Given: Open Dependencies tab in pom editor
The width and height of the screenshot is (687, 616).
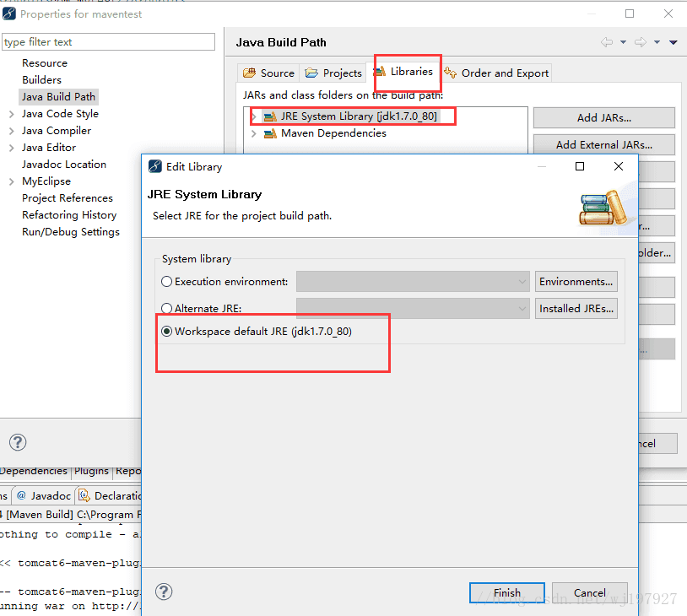Looking at the screenshot, I should (x=34, y=471).
